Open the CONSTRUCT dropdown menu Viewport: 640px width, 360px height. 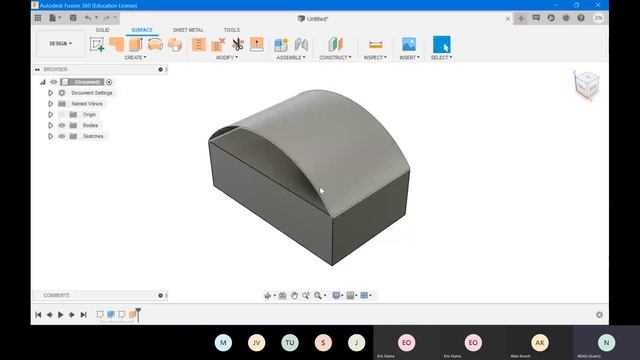click(x=335, y=58)
